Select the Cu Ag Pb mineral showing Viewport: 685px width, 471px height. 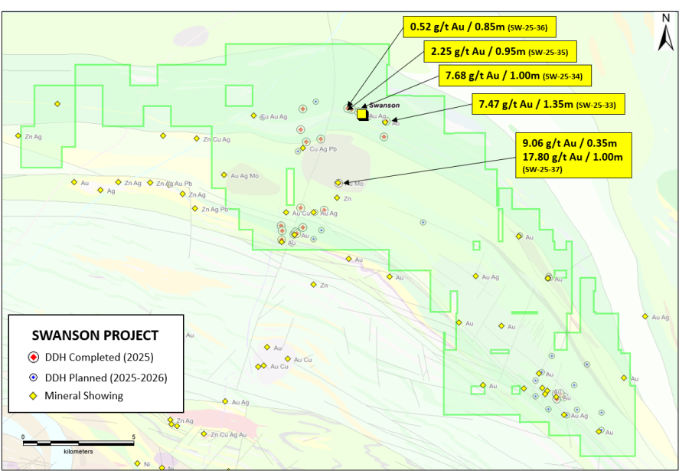click(304, 149)
